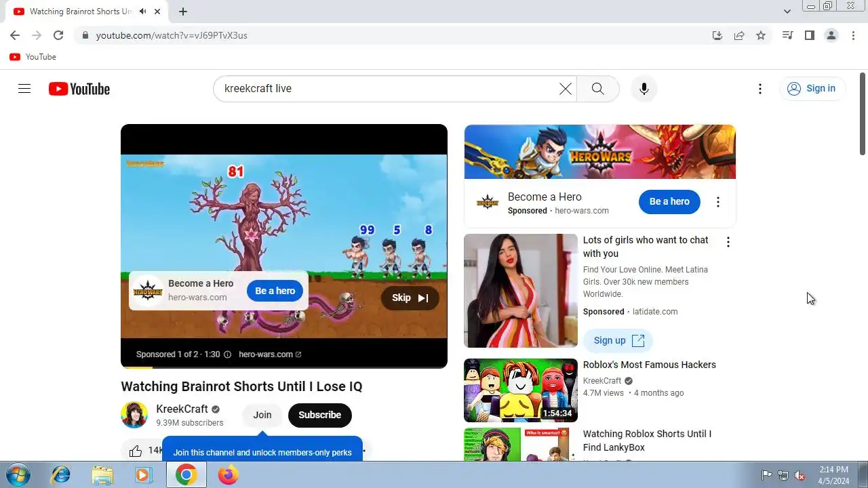The image size is (868, 488).
Task: Click the Hero Wars banner ad image
Action: (x=599, y=152)
